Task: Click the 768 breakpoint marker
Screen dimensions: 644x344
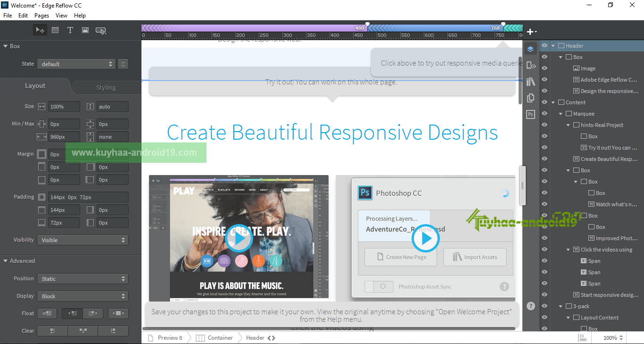Action: click(503, 25)
